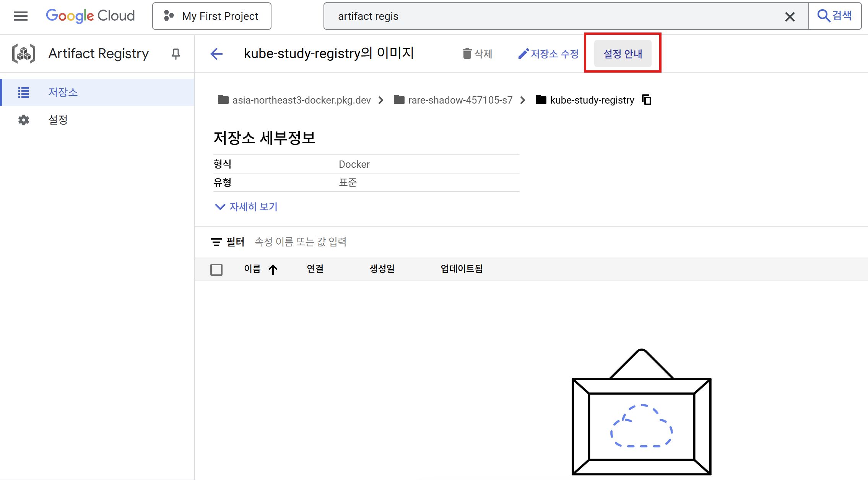
Task: Click 저장소 수정 edit button
Action: click(x=548, y=54)
